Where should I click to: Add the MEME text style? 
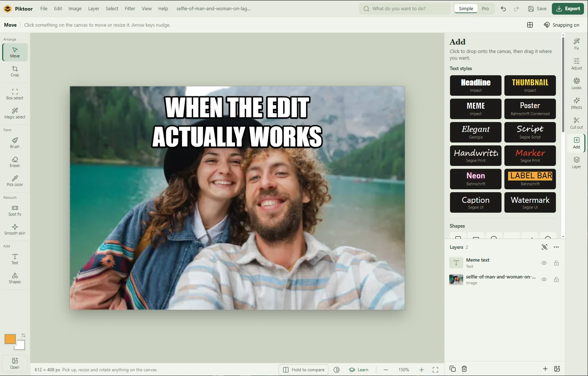[476, 109]
